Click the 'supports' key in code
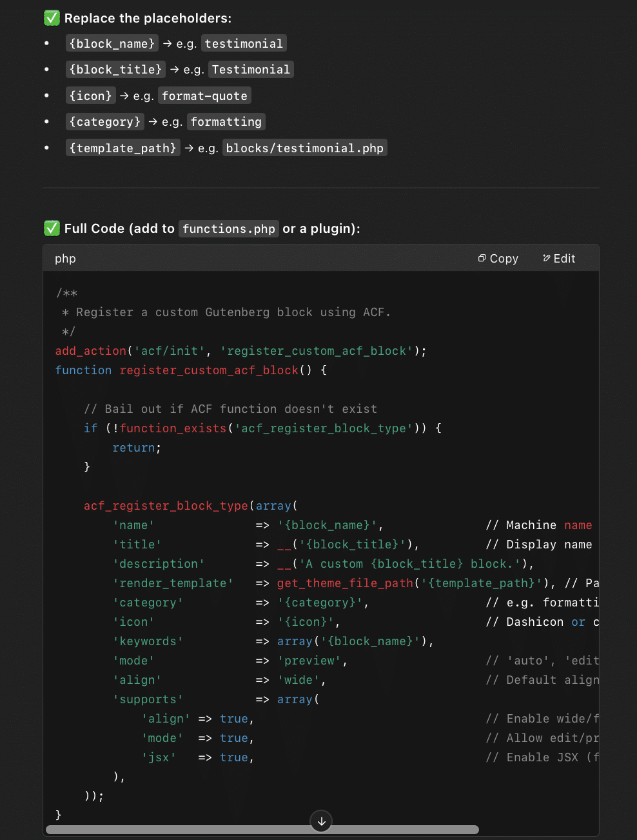Image resolution: width=637 pixels, height=840 pixels. 148,699
